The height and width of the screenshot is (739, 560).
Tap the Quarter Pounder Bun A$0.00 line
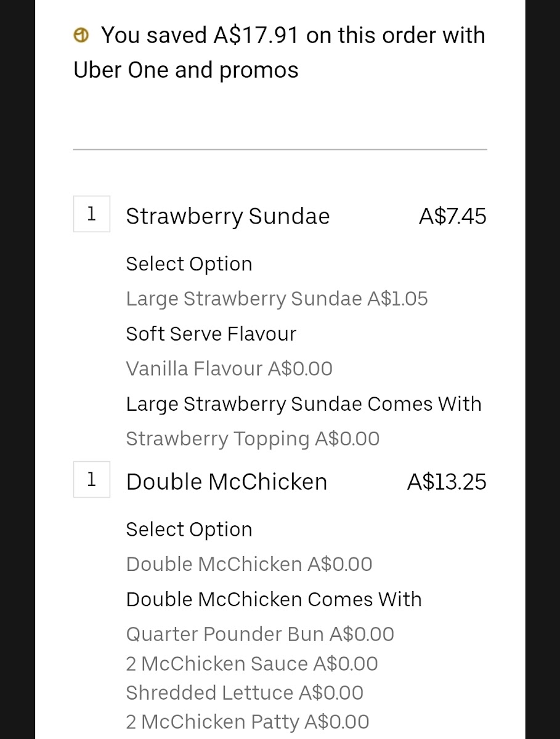click(260, 634)
